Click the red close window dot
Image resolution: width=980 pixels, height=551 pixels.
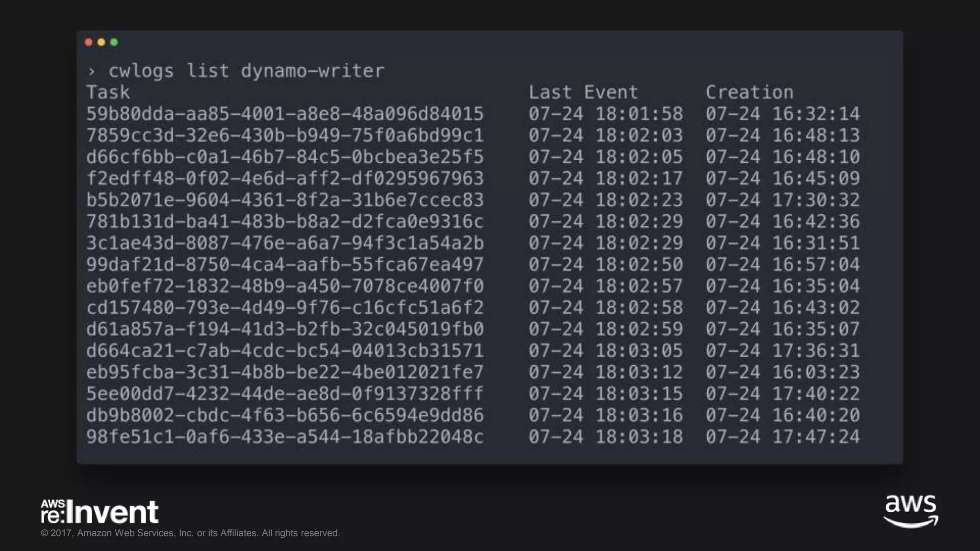point(89,42)
